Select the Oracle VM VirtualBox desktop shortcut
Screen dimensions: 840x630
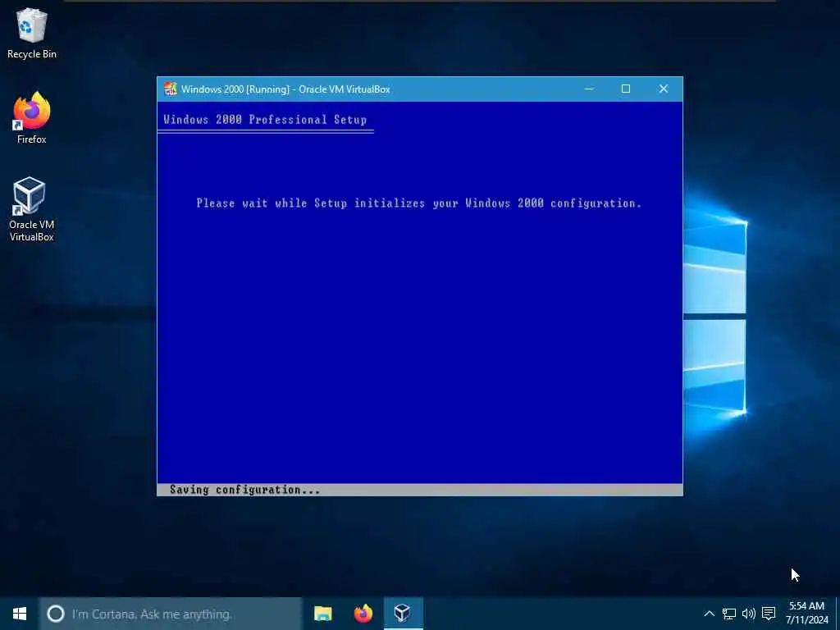point(32,209)
